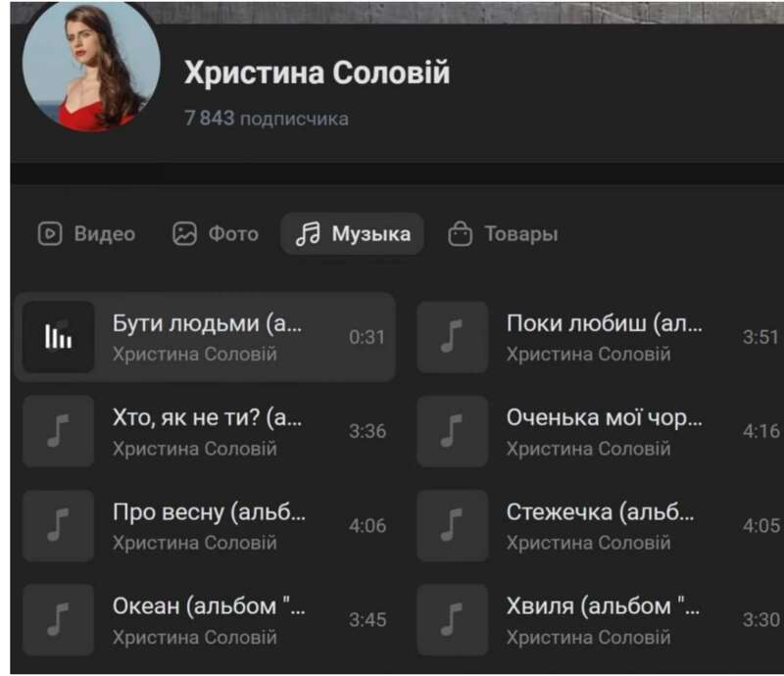Click the note icon beside Хто, як не ти?
Screen dimensions: 784x676
[59, 431]
